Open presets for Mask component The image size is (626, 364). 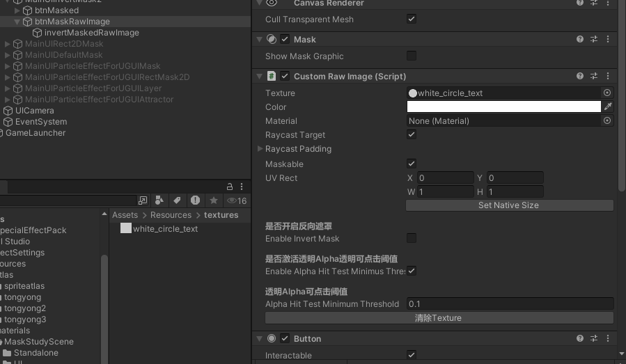click(x=594, y=39)
